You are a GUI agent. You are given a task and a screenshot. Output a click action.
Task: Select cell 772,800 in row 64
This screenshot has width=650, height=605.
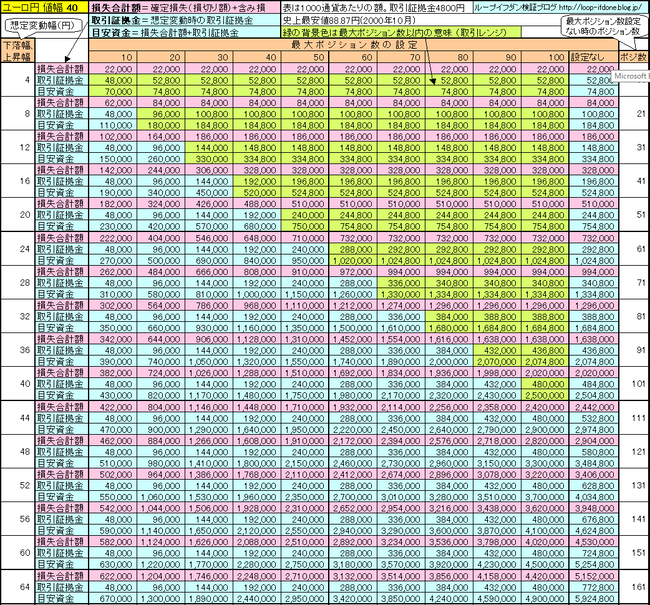coord(594,587)
